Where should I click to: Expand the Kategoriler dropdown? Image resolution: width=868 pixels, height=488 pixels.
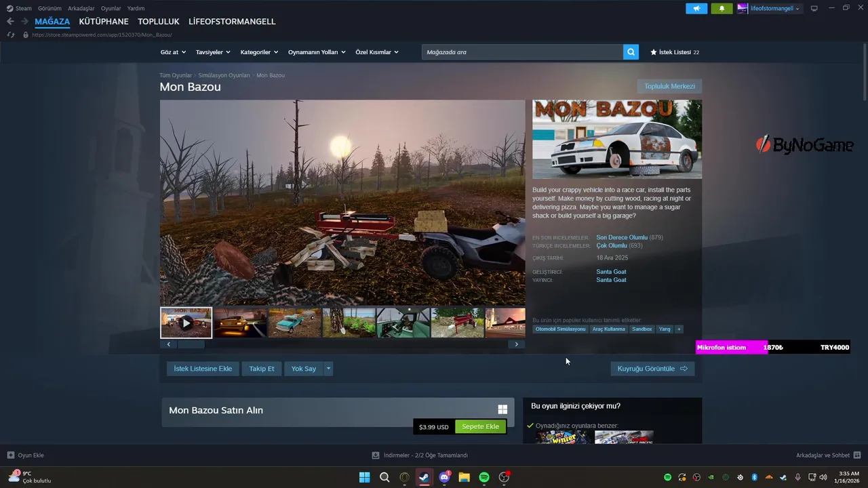pyautogui.click(x=259, y=52)
